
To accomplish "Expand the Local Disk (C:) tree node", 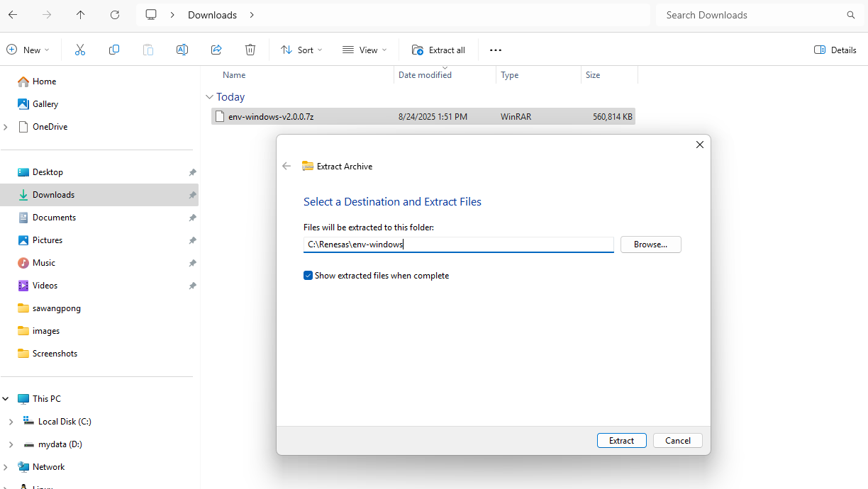I will coord(11,422).
